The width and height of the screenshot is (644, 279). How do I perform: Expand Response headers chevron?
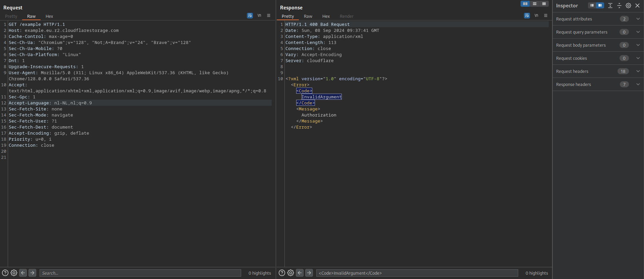coord(638,84)
